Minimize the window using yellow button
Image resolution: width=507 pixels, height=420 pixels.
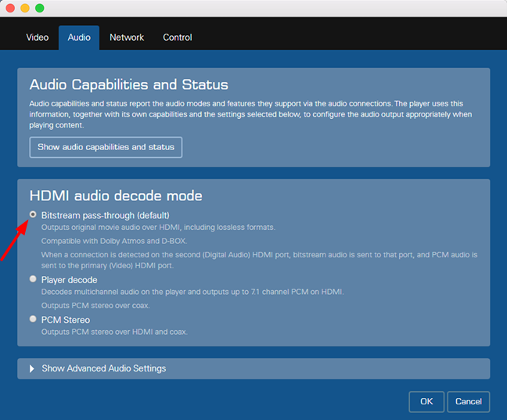click(x=24, y=8)
